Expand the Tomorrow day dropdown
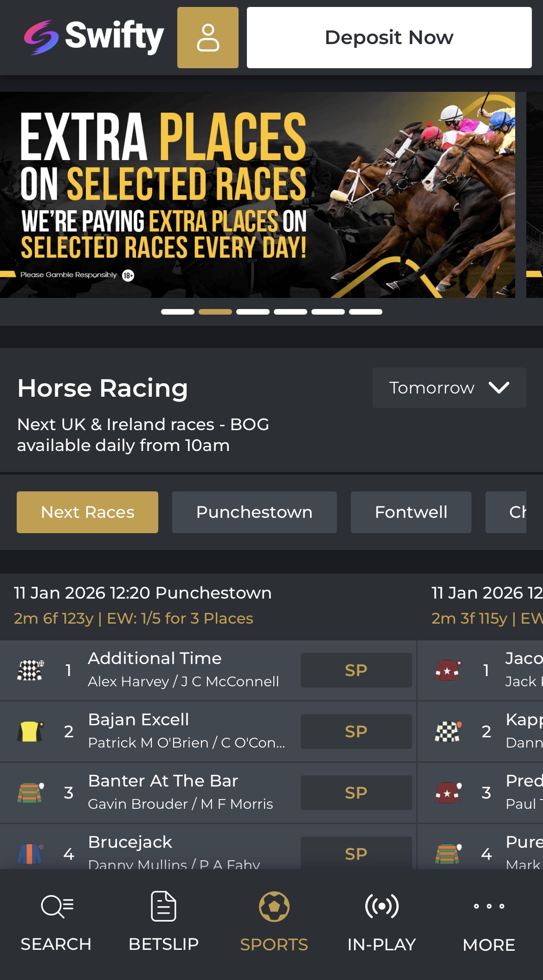 tap(449, 388)
